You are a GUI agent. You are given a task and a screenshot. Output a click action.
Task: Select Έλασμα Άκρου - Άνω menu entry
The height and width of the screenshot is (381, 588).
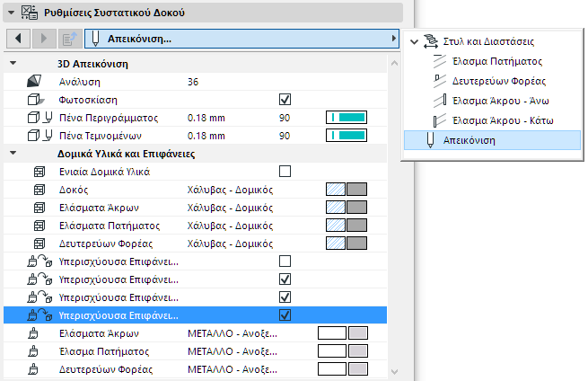[500, 101]
